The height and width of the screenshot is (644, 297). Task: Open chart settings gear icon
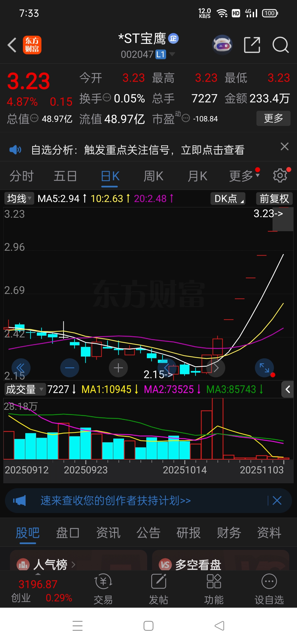pos(280,175)
